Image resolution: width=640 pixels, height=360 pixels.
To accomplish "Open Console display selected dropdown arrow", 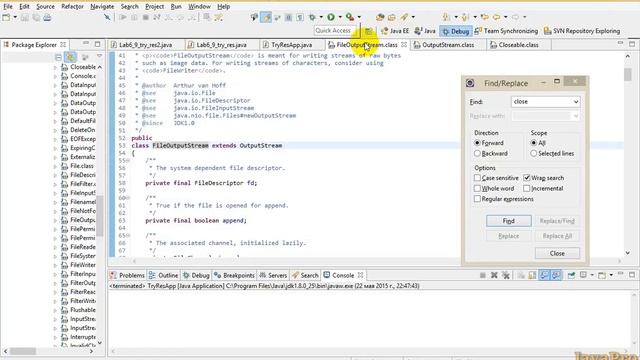I will 592,275.
